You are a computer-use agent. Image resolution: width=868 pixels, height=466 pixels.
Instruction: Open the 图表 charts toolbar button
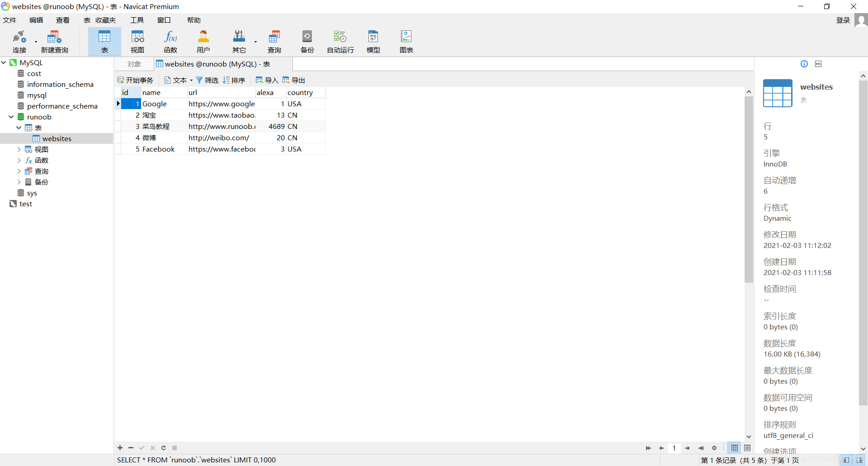coord(406,42)
